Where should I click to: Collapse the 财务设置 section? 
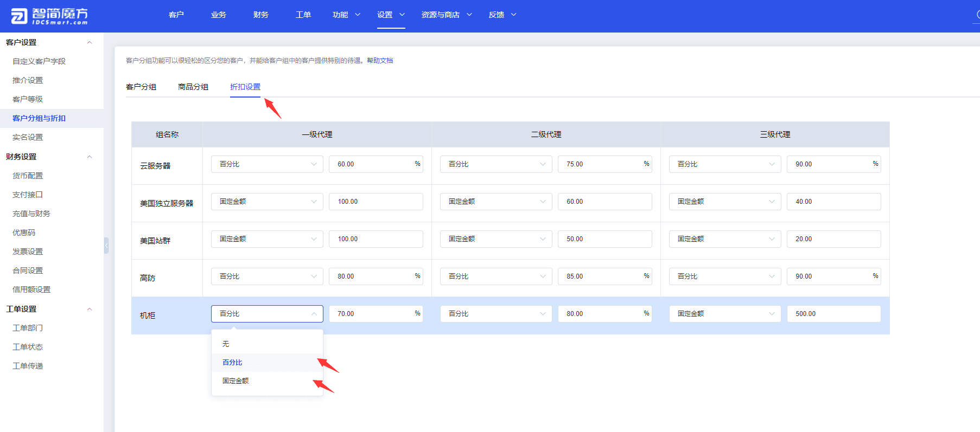[x=90, y=157]
